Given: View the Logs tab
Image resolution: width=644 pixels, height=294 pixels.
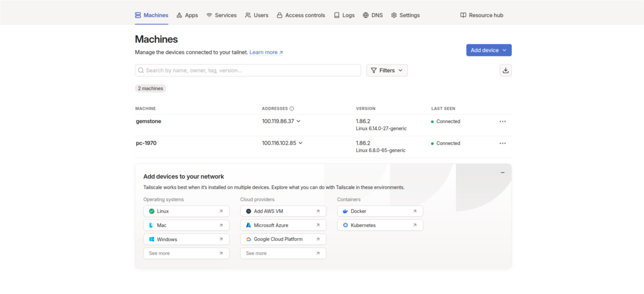Looking at the screenshot, I should click(x=344, y=15).
